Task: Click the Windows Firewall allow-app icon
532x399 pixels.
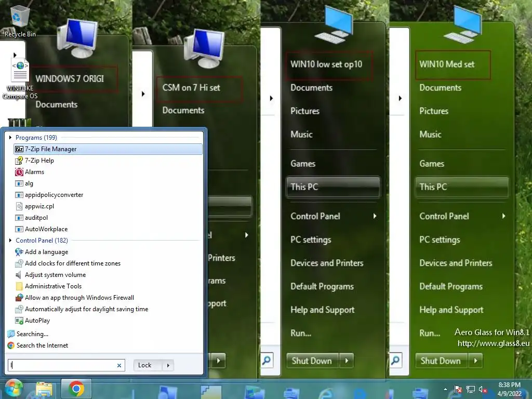Action: (19, 298)
